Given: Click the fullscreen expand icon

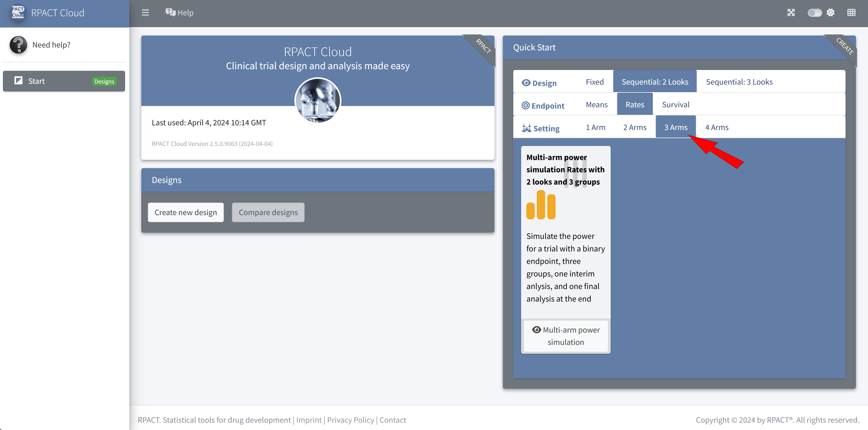Looking at the screenshot, I should [x=791, y=13].
